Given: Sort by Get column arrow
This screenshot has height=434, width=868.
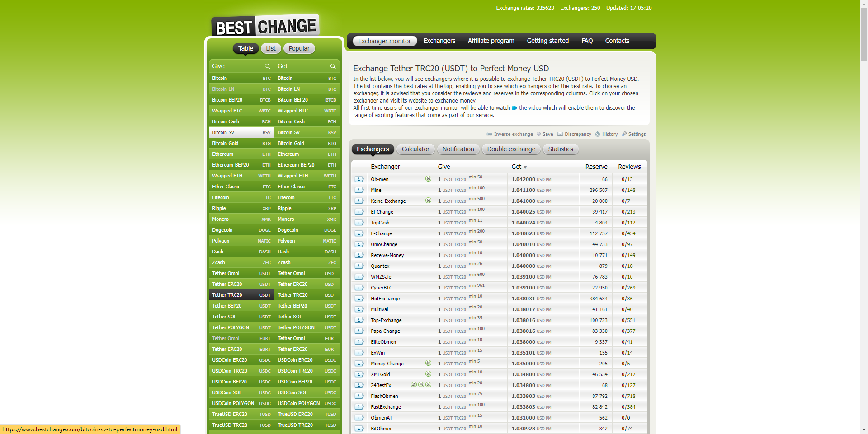Looking at the screenshot, I should pyautogui.click(x=525, y=167).
